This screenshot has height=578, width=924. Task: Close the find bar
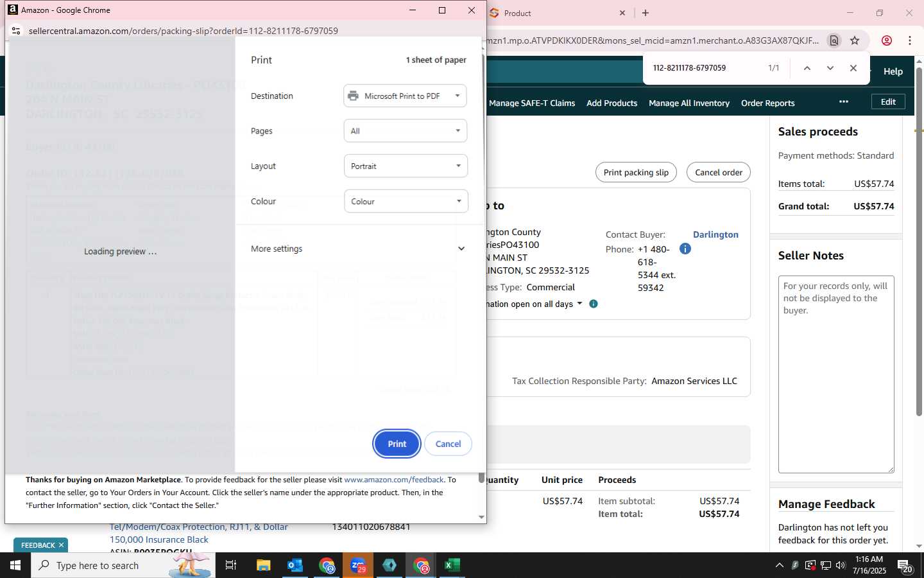[x=853, y=68]
